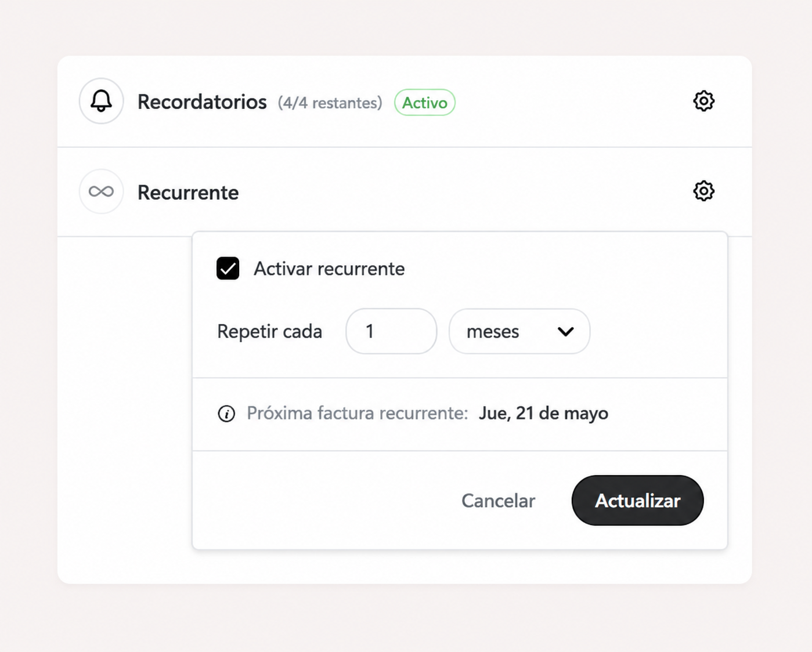Click the chevron arrow in meses selector

[x=565, y=332]
